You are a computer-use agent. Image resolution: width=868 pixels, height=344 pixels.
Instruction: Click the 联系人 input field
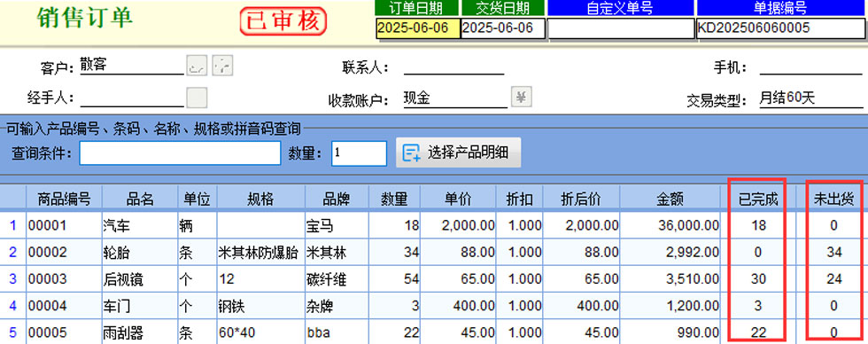point(453,67)
